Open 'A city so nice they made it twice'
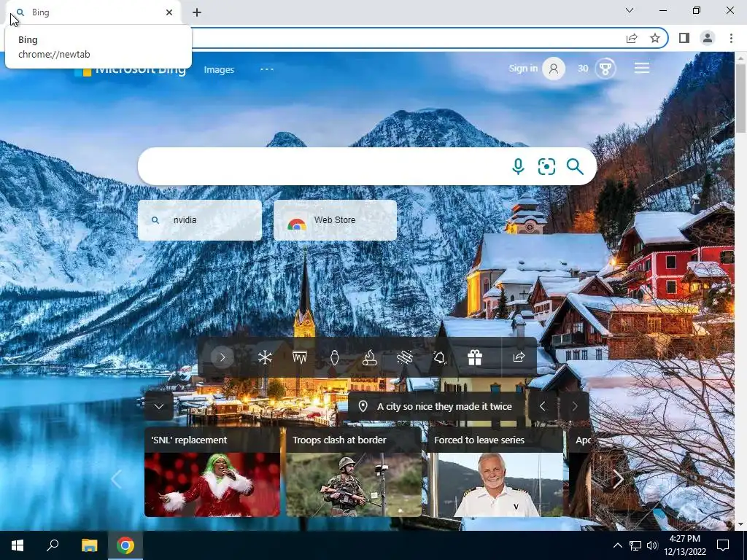 point(444,406)
